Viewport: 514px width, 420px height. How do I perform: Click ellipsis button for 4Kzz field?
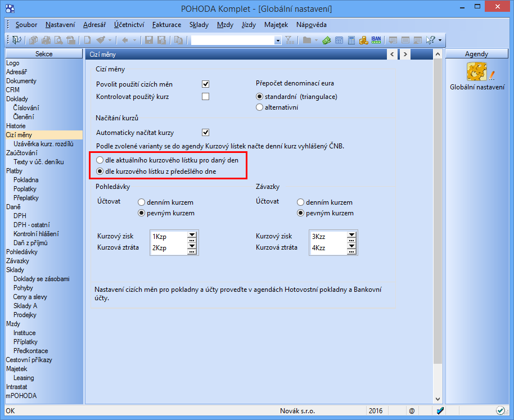(351, 252)
